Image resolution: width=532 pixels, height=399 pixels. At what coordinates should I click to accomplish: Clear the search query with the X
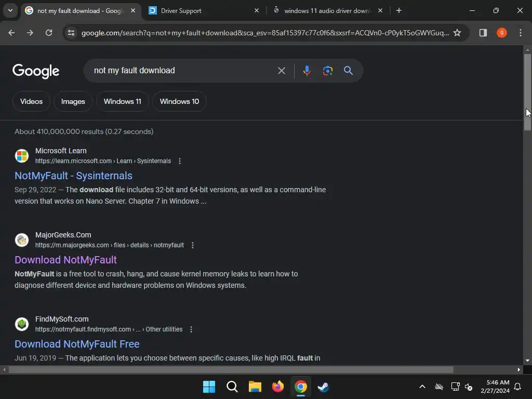pos(281,71)
